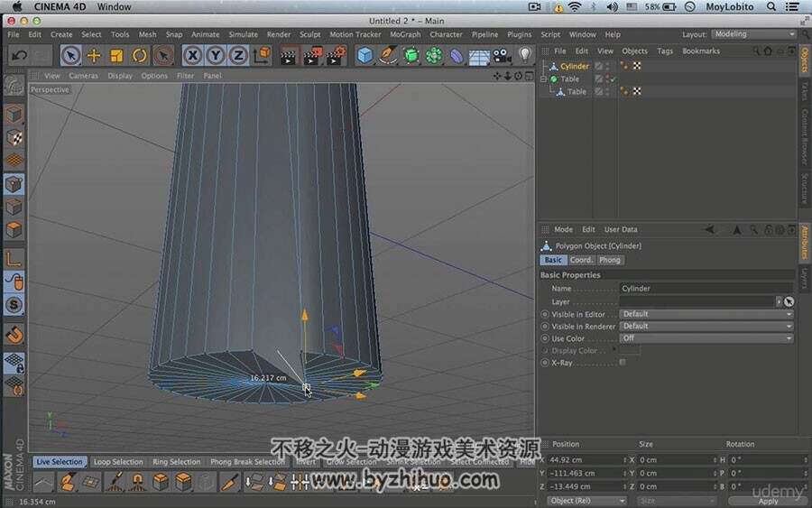This screenshot has height=508, width=812.
Task: Click the Undo arrow icon
Action: pyautogui.click(x=19, y=55)
